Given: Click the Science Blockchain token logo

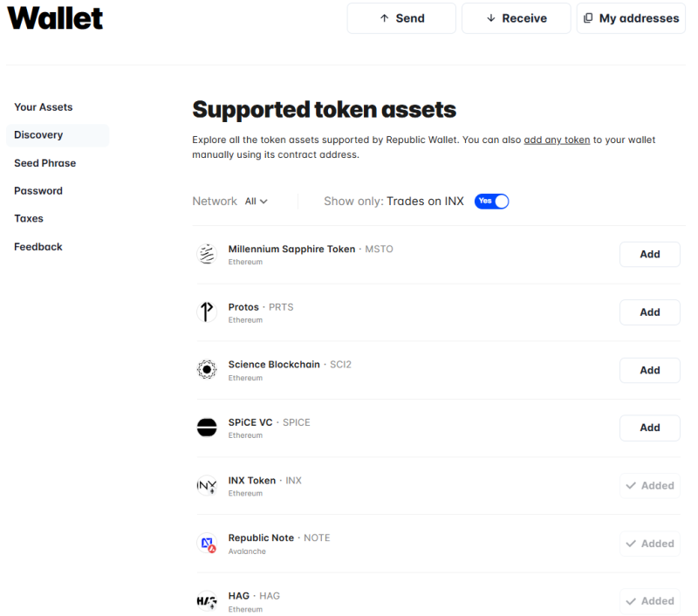Looking at the screenshot, I should coord(207,370).
